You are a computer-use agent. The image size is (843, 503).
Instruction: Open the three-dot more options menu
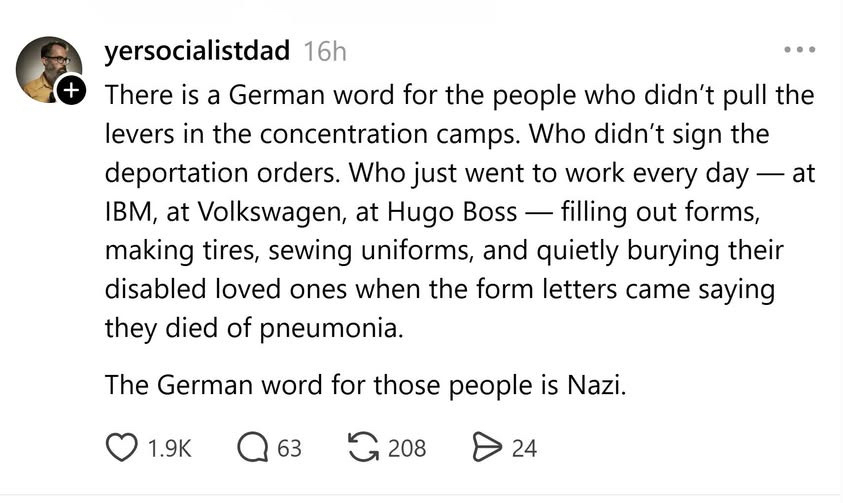tap(799, 50)
